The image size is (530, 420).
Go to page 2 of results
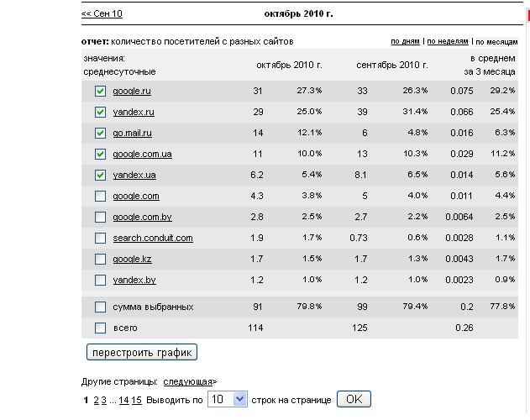coord(96,400)
